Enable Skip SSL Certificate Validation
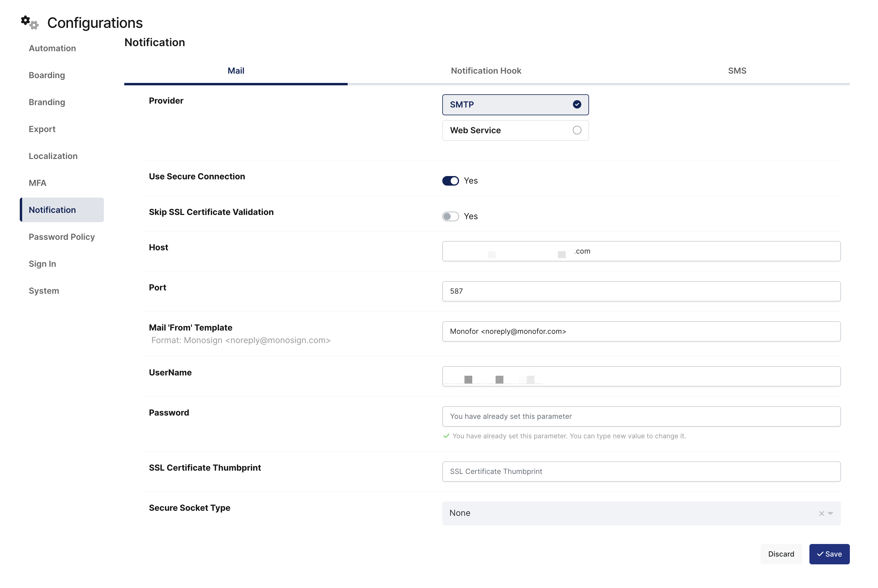878x588 pixels. 450,216
